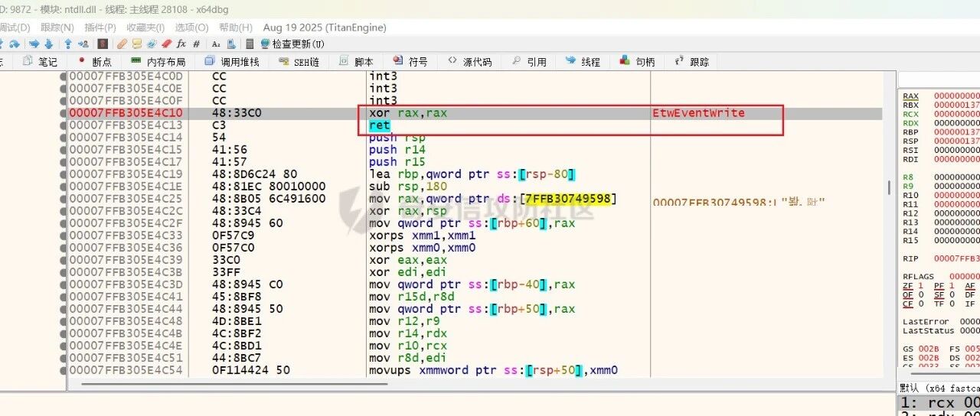
Task: Toggle breakpoint dot at 00007FFB305E4C48
Action: (x=64, y=320)
